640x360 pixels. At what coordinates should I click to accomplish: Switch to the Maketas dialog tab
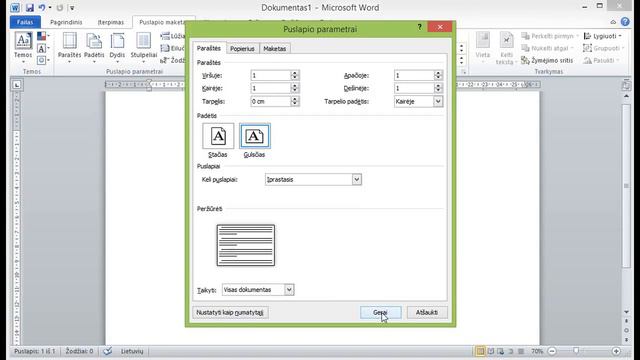(x=275, y=49)
